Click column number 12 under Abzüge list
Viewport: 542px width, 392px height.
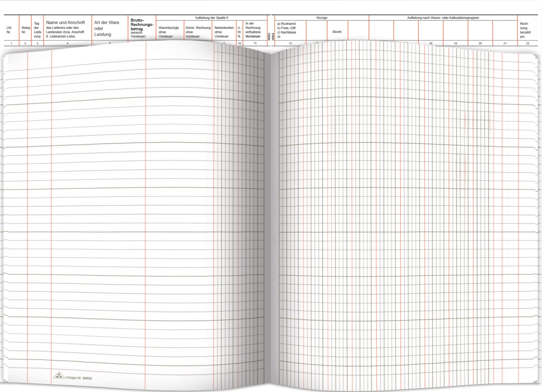coord(291,43)
